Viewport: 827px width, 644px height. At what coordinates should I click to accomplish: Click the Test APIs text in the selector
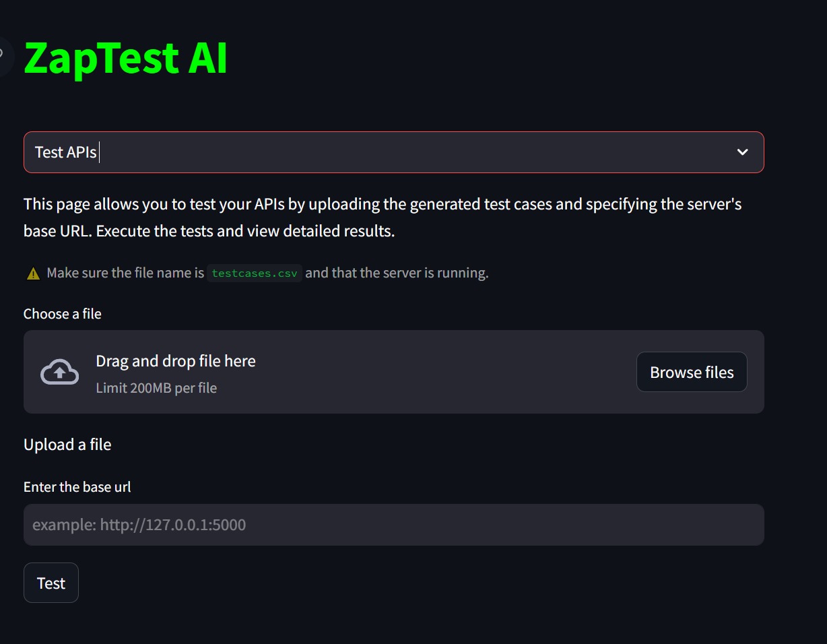coord(66,152)
